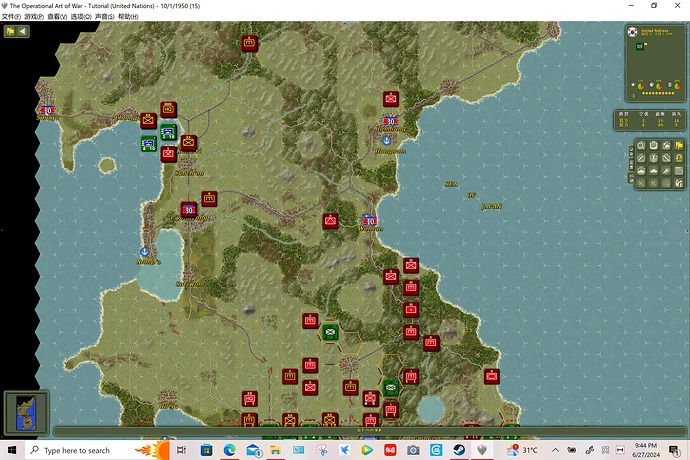690x460 pixels.
Task: Click the flag marker on Hamhung city
Action: [390, 121]
